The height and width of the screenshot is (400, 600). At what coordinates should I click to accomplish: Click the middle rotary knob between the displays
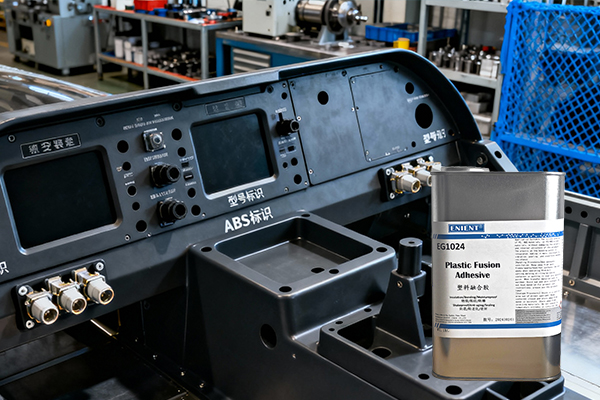(x=162, y=175)
